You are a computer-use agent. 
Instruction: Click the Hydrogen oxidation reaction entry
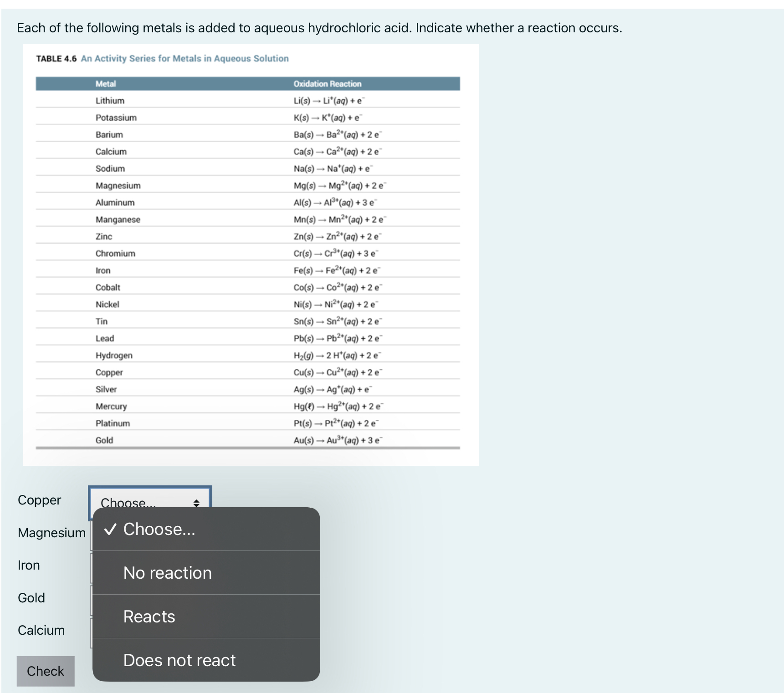tap(336, 355)
